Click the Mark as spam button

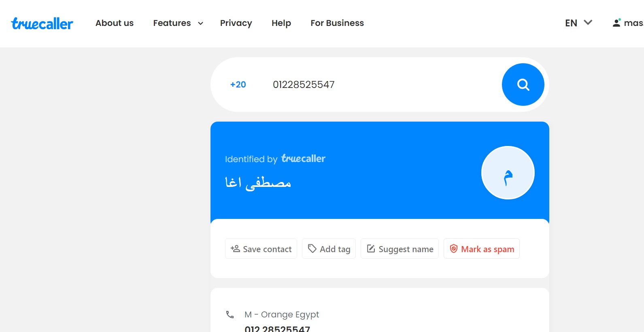[x=482, y=248]
